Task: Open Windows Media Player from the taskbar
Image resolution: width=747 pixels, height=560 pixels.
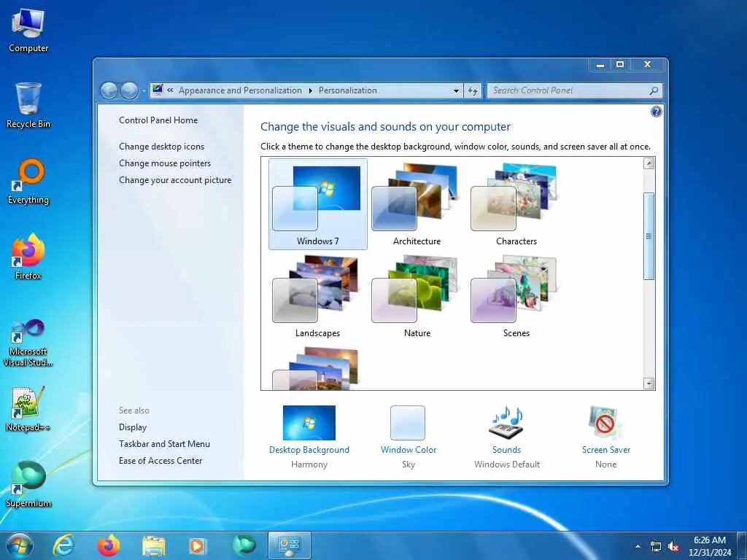Action: tap(197, 545)
